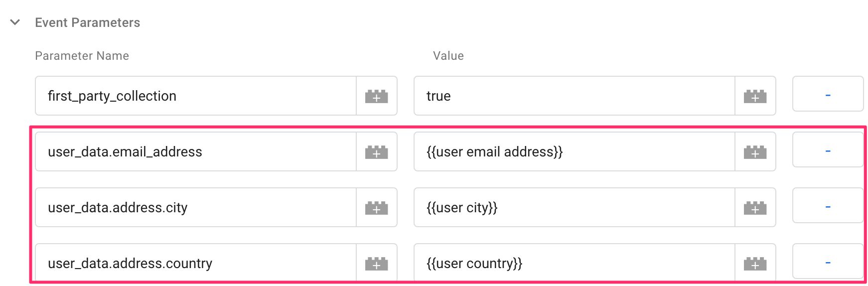Edit the {{user city}} value field
The width and height of the screenshot is (868, 286).
coord(575,207)
